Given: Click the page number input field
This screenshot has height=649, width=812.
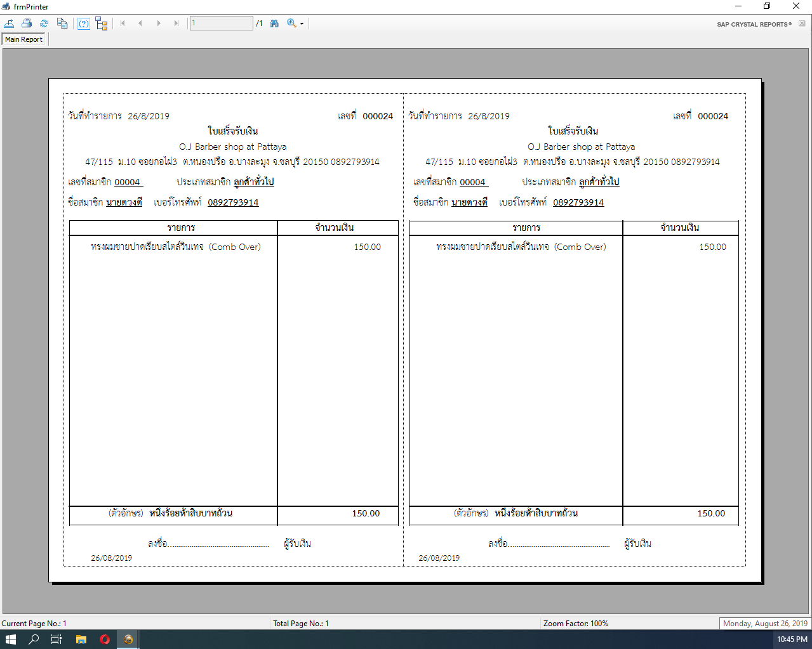Looking at the screenshot, I should [221, 23].
